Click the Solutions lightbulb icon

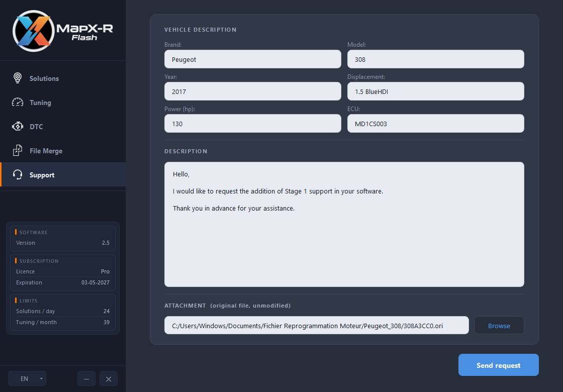pyautogui.click(x=17, y=78)
